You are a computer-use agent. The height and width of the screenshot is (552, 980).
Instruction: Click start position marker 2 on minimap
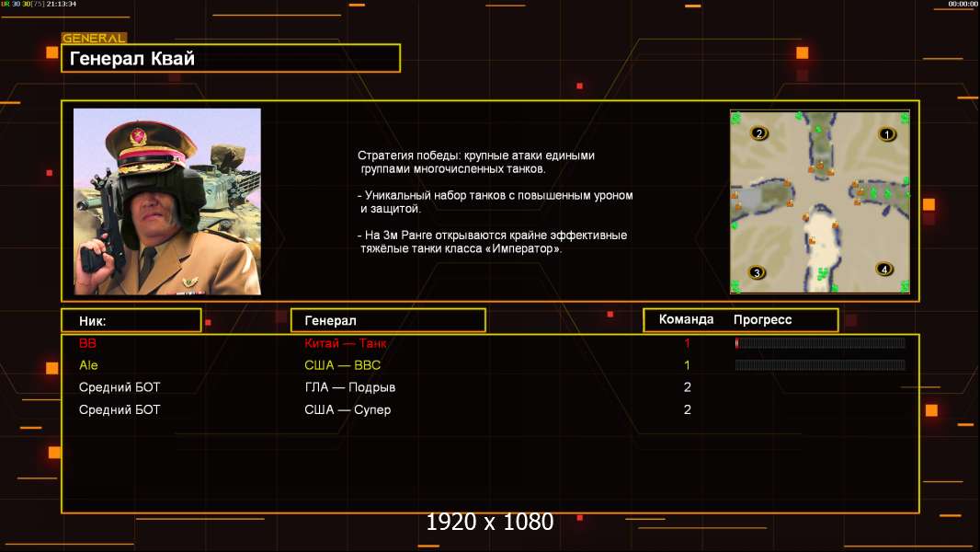coord(758,133)
